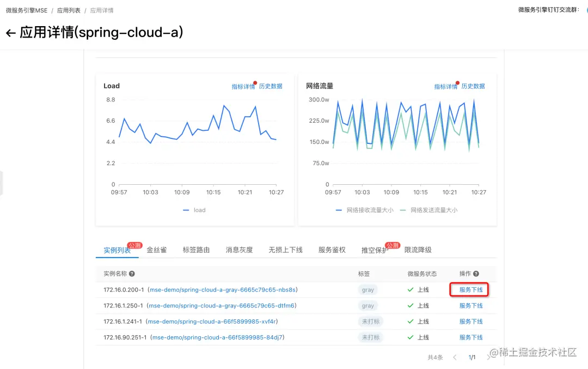
Task: Switch to the 标签路由 tab
Action: [196, 250]
